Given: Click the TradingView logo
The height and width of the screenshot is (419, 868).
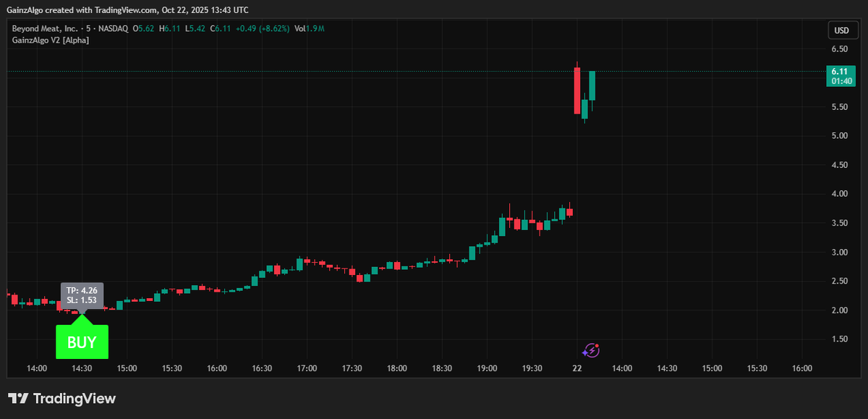Looking at the screenshot, I should pyautogui.click(x=61, y=399).
